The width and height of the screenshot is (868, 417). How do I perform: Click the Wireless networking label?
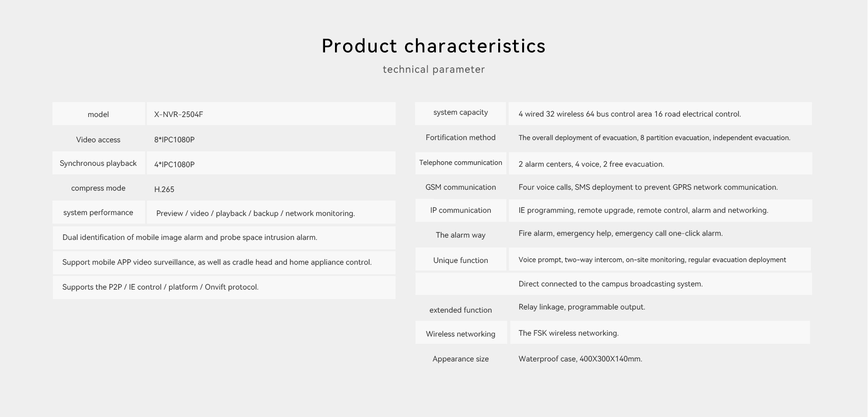461,334
